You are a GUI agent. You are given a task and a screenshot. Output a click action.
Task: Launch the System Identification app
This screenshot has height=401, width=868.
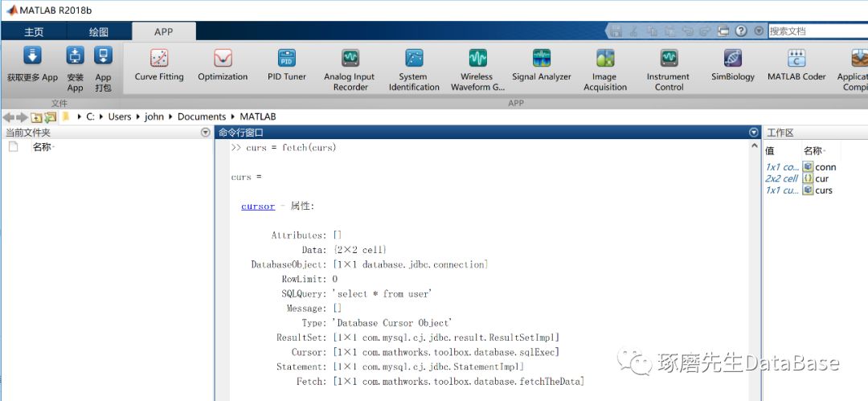tap(414, 70)
